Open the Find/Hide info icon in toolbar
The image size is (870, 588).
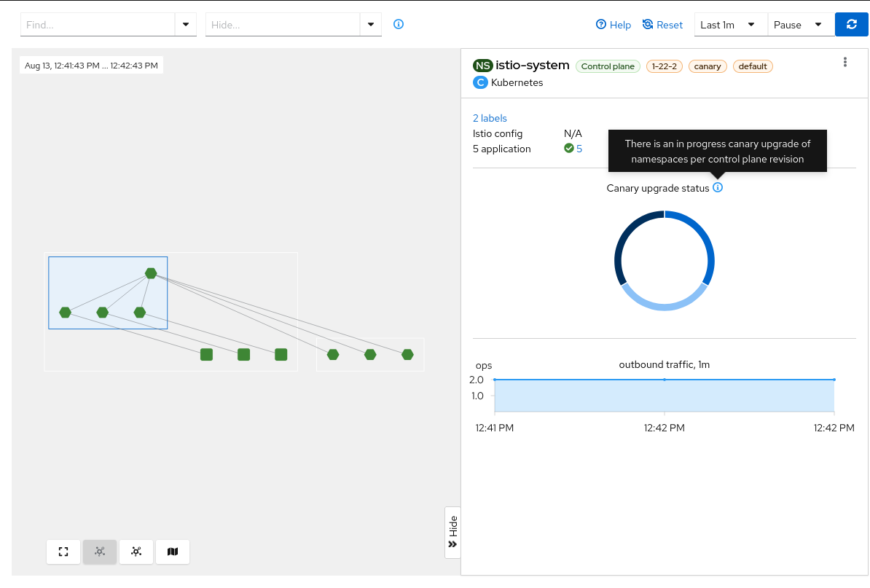pyautogui.click(x=399, y=24)
